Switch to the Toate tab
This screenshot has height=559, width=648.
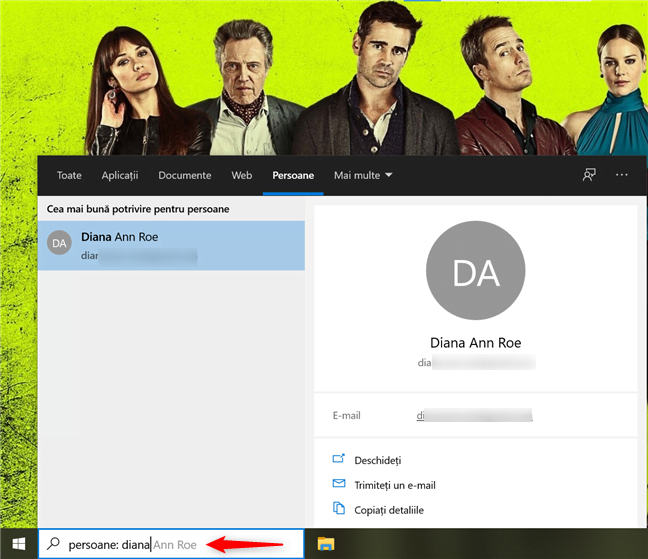click(69, 175)
